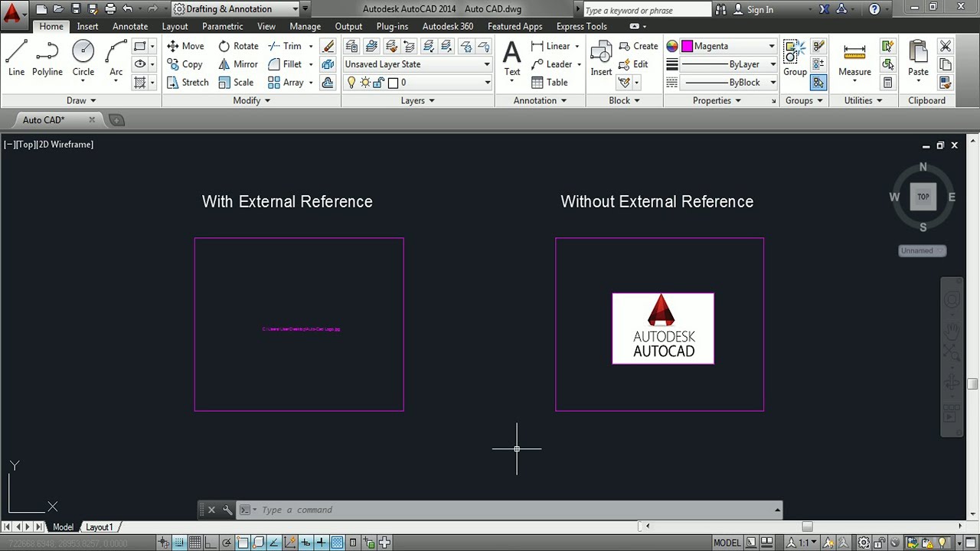
Task: Click the Unnamed UCS button below ViewCube
Action: (922, 251)
